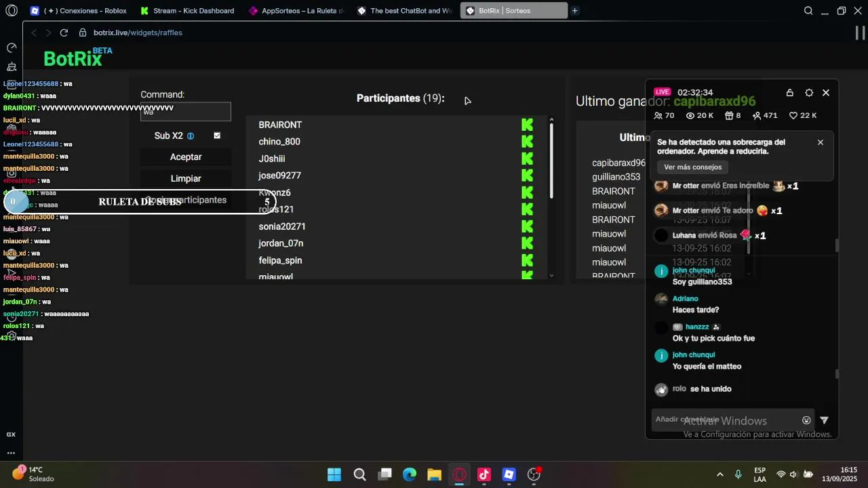Open a new browser tab with plus

(x=574, y=11)
